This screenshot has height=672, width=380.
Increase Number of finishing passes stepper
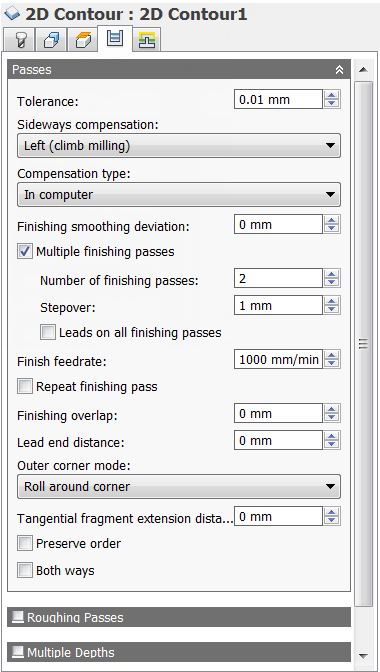click(x=332, y=274)
